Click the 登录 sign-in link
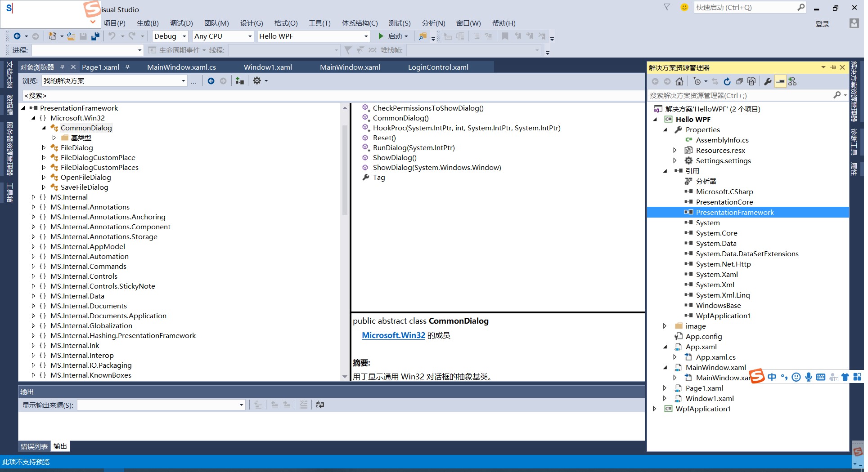Viewport: 868px width, 472px height. [x=822, y=24]
